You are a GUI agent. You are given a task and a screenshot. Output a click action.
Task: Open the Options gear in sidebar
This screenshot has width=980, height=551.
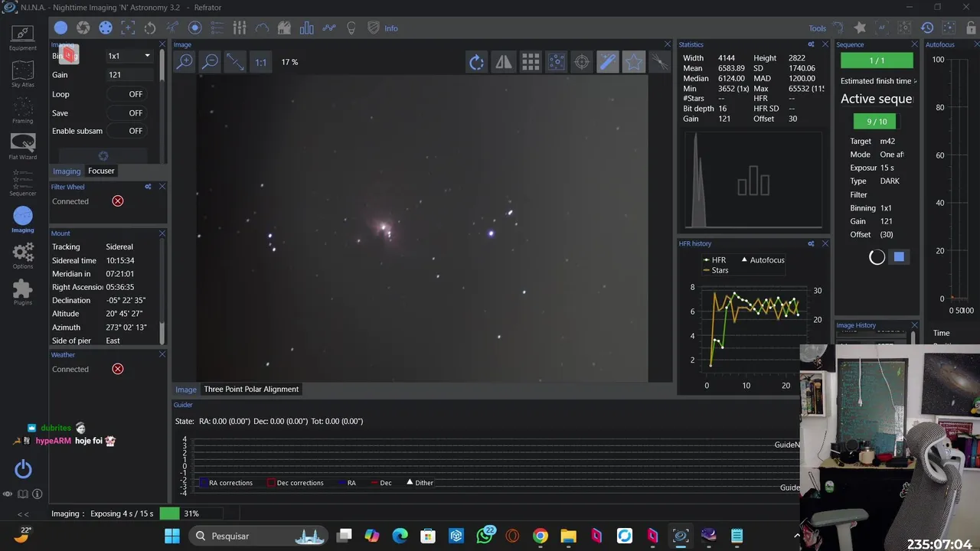pyautogui.click(x=22, y=256)
